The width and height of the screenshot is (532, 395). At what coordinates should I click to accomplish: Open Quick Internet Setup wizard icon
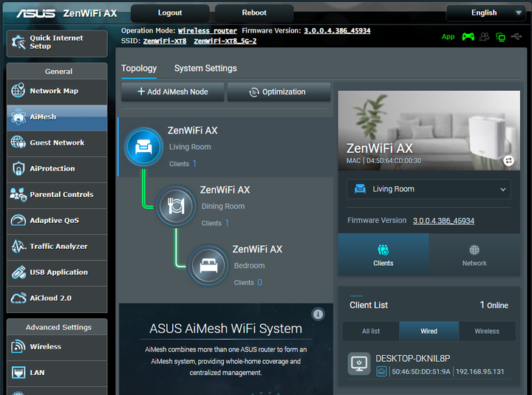pyautogui.click(x=18, y=42)
